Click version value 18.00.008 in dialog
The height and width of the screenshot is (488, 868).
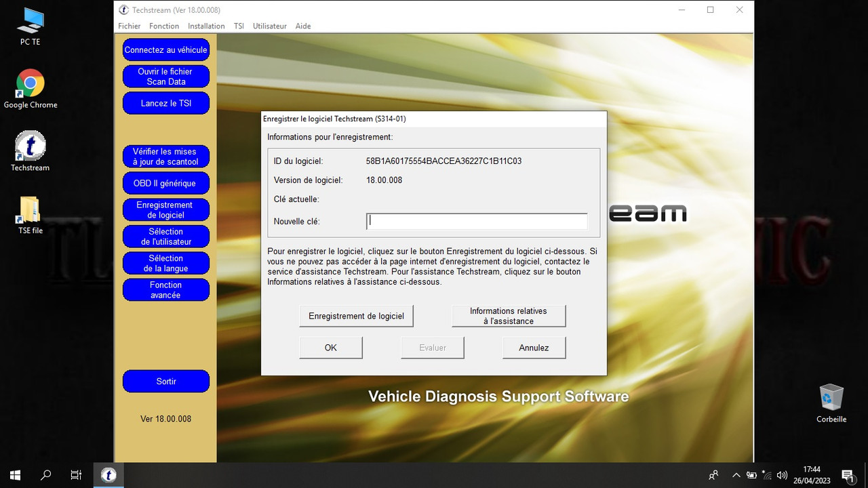pyautogui.click(x=384, y=180)
